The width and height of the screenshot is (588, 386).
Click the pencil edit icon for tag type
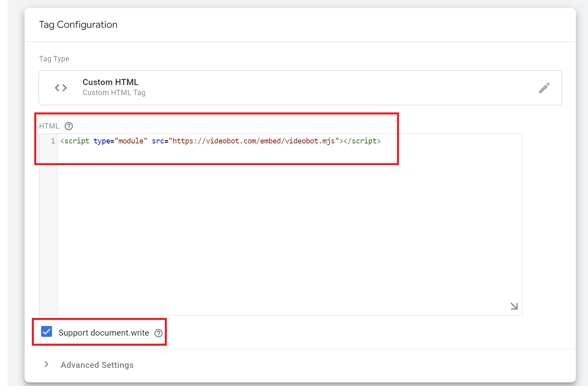pyautogui.click(x=544, y=88)
